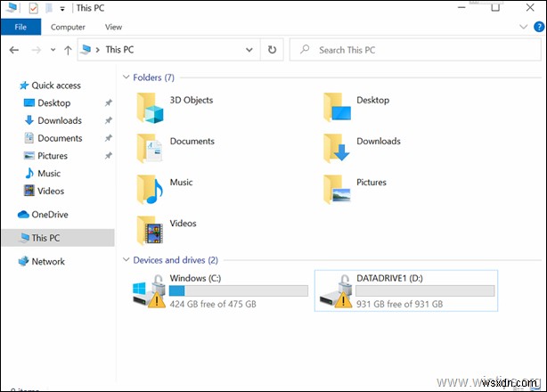Screen dimensions: 547x392
Task: Click the DATADRIVE1 (D:) usage bar
Action: (425, 290)
